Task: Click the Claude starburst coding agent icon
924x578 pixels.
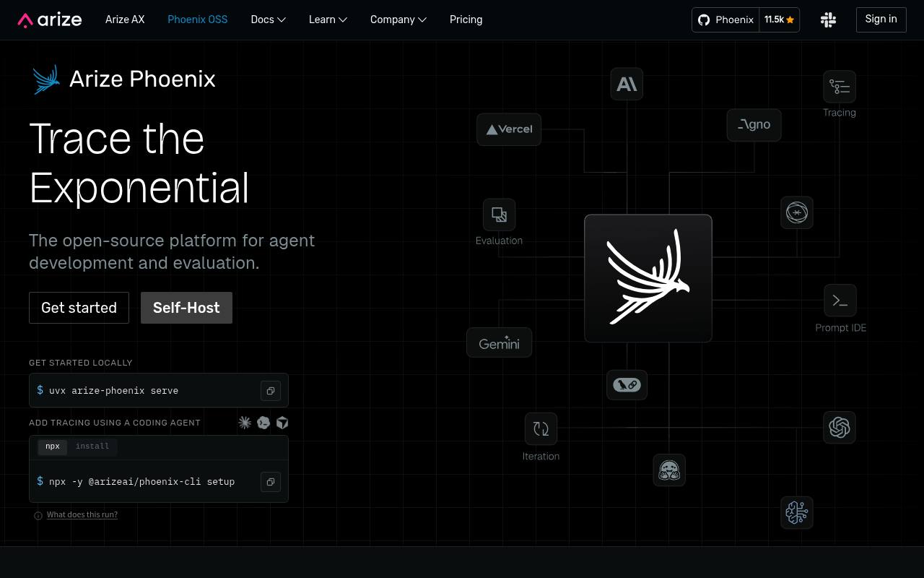Action: tap(245, 423)
